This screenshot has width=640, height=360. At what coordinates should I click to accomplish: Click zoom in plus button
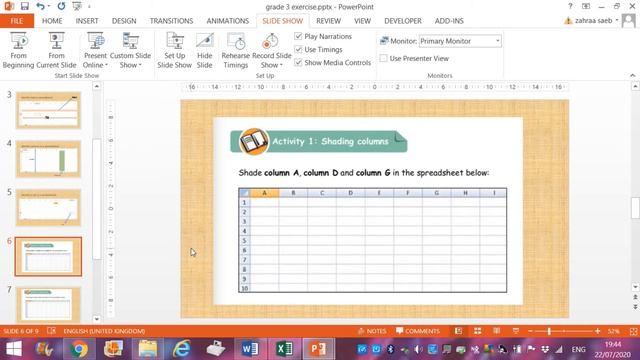pyautogui.click(x=598, y=331)
